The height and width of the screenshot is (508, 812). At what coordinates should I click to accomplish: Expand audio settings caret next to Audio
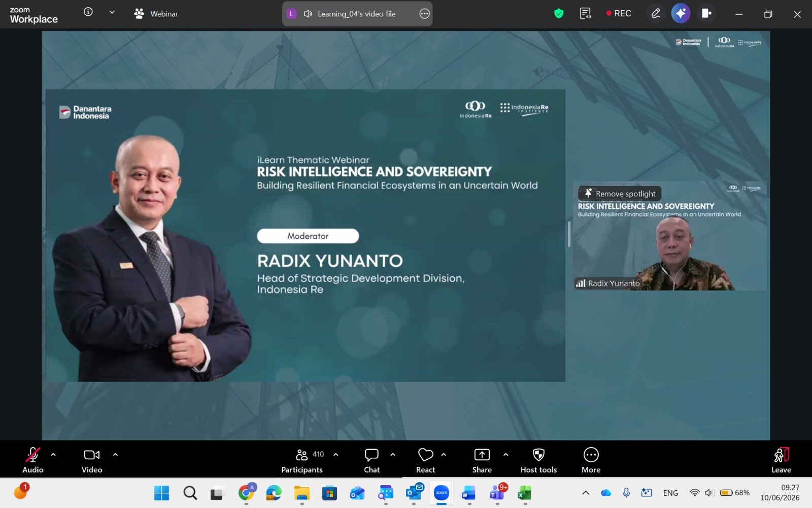[x=53, y=455]
